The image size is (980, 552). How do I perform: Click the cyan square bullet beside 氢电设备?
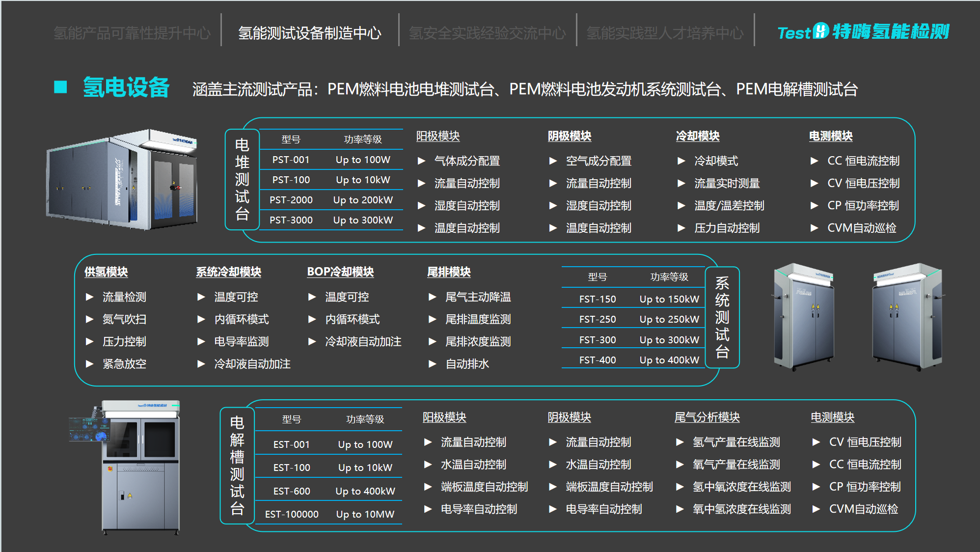60,87
